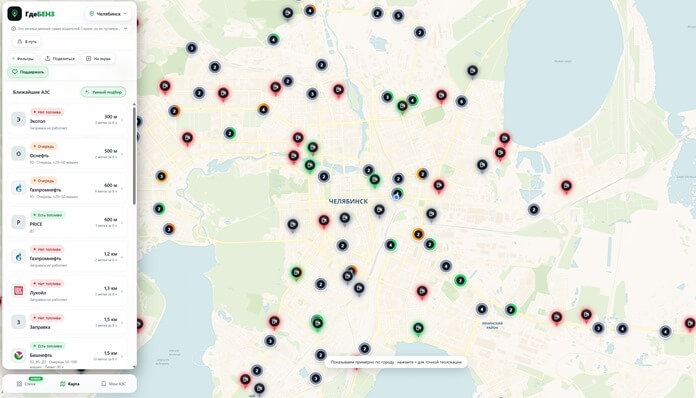Image resolution: width=696 pixels, height=398 pixels.
Task: Click the Башнефть logo icon
Action: 18,355
